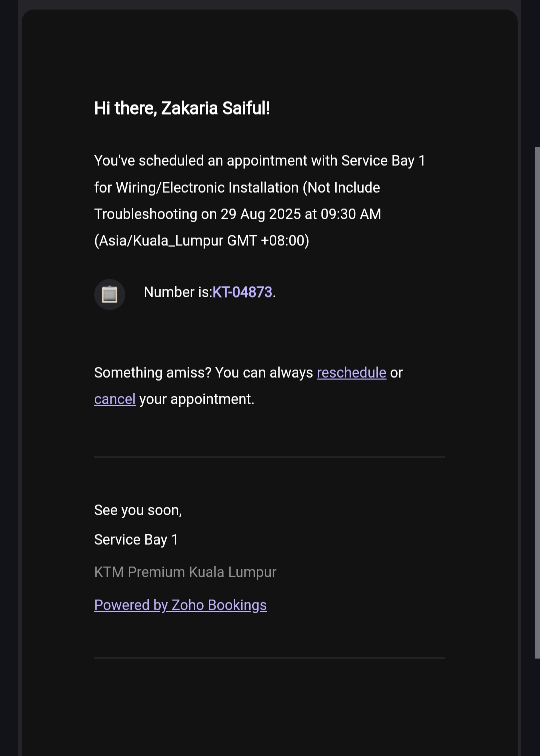The width and height of the screenshot is (540, 756).
Task: Click the clipboard icon beside booking number
Action: click(110, 294)
